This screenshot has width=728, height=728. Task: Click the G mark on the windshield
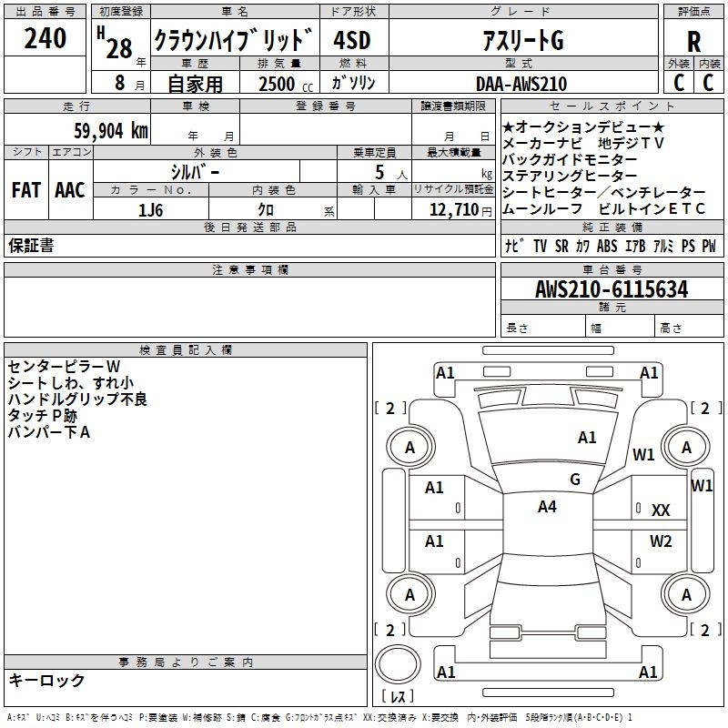click(575, 479)
